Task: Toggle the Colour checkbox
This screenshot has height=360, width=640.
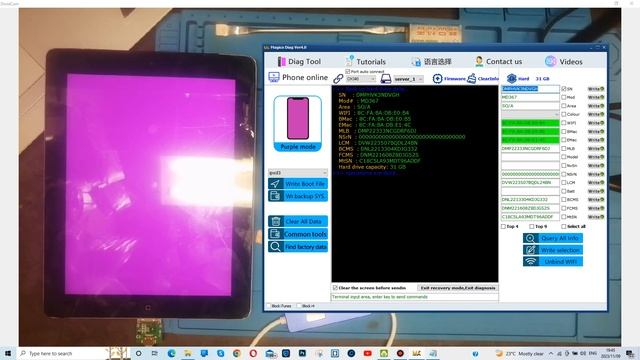Action: coord(564,114)
